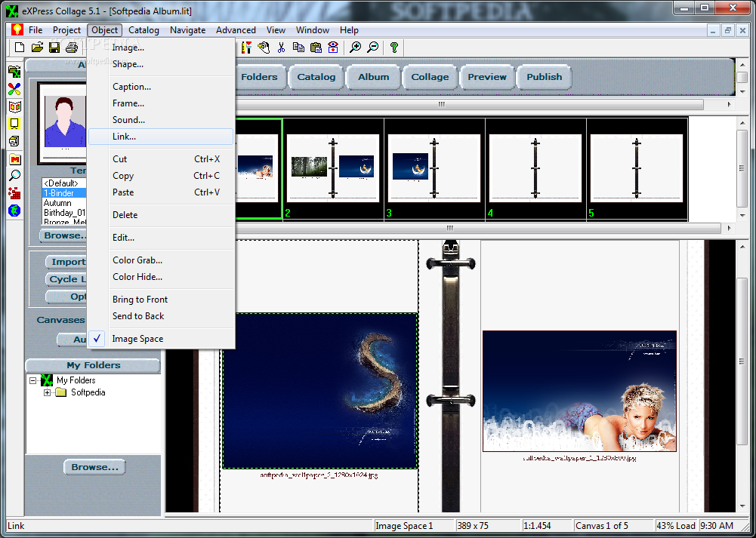
Task: Click the red eye preview toolbar icon
Action: (333, 48)
